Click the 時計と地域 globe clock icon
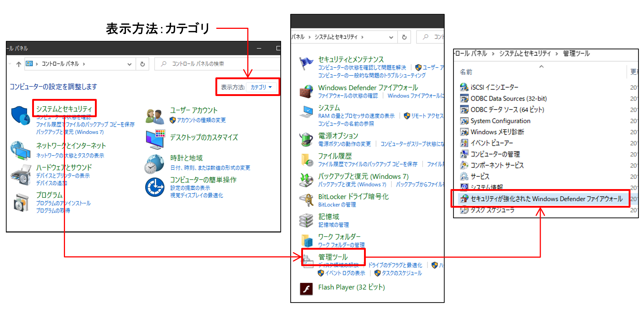Image resolution: width=644 pixels, height=311 pixels. pos(154,164)
